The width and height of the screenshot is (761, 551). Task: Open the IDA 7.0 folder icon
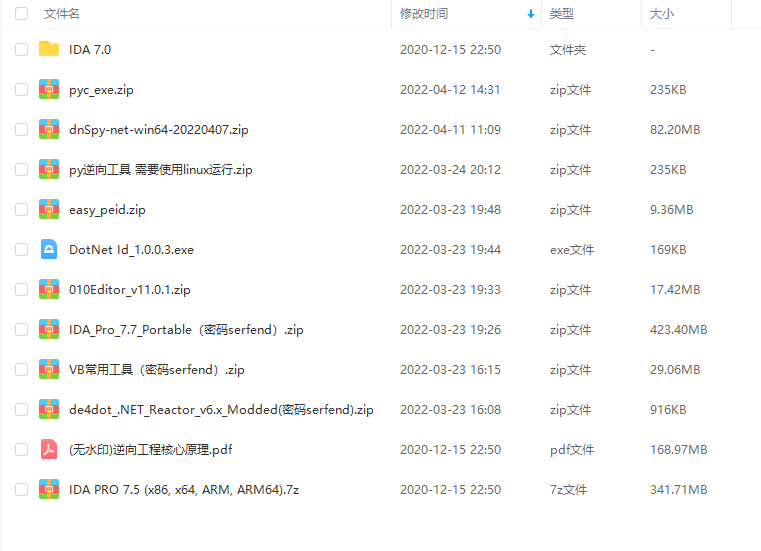49,49
